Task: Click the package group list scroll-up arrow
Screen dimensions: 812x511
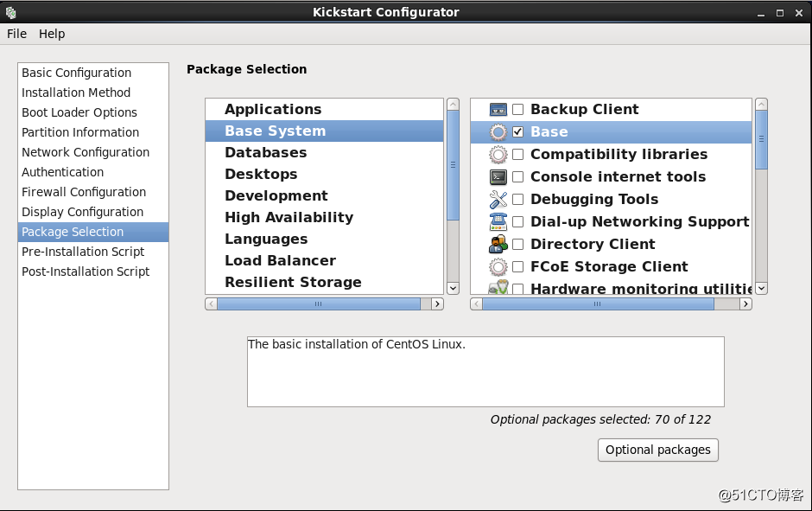Action: pyautogui.click(x=761, y=104)
